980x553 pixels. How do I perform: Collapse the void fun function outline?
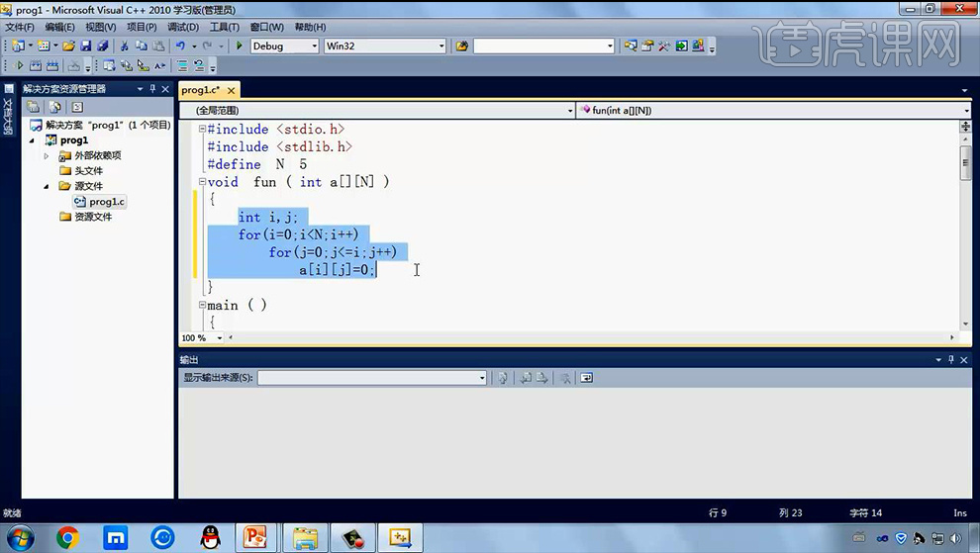point(202,182)
